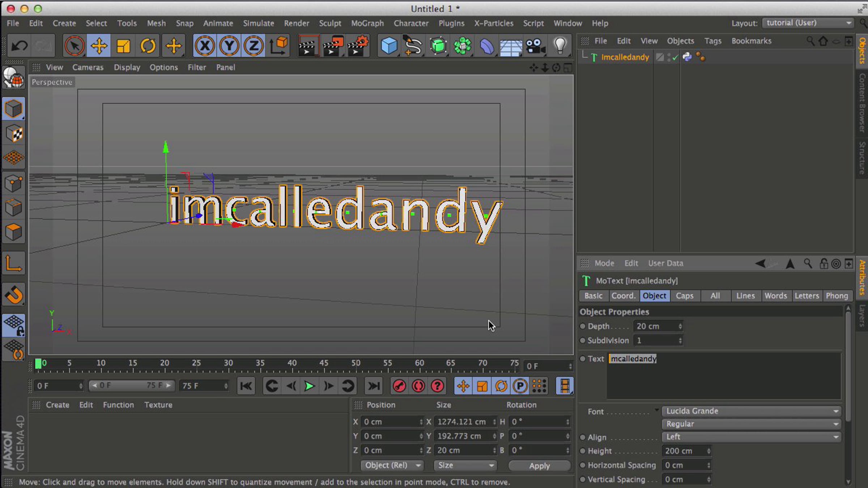
Task: Open the X-Particles menu
Action: click(494, 23)
